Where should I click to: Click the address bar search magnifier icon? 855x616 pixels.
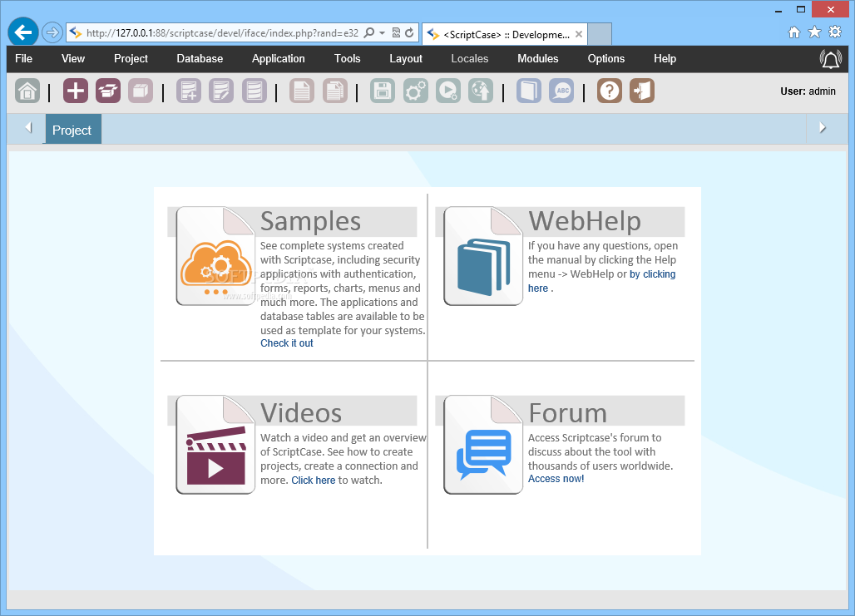pyautogui.click(x=369, y=32)
